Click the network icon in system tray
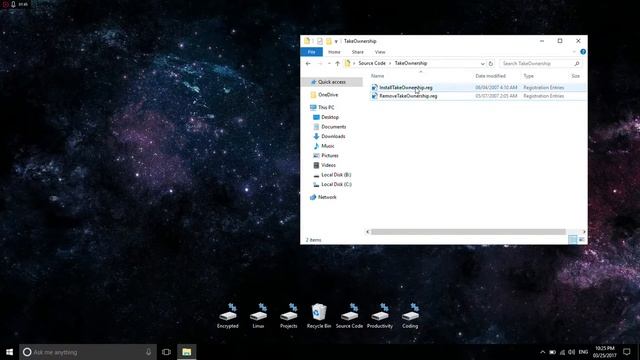The width and height of the screenshot is (640, 360). coord(562,352)
